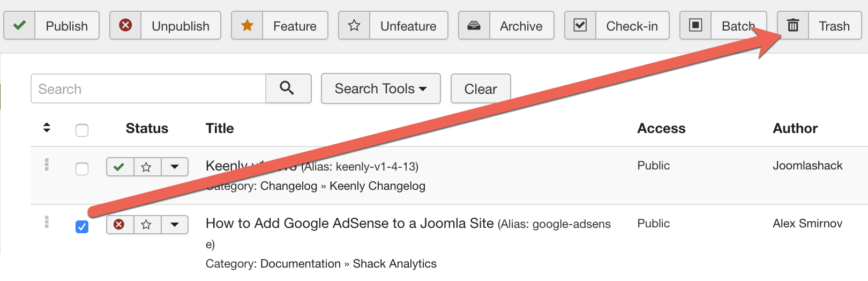
Task: Click the Archive box icon in toolbar
Action: [x=474, y=25]
